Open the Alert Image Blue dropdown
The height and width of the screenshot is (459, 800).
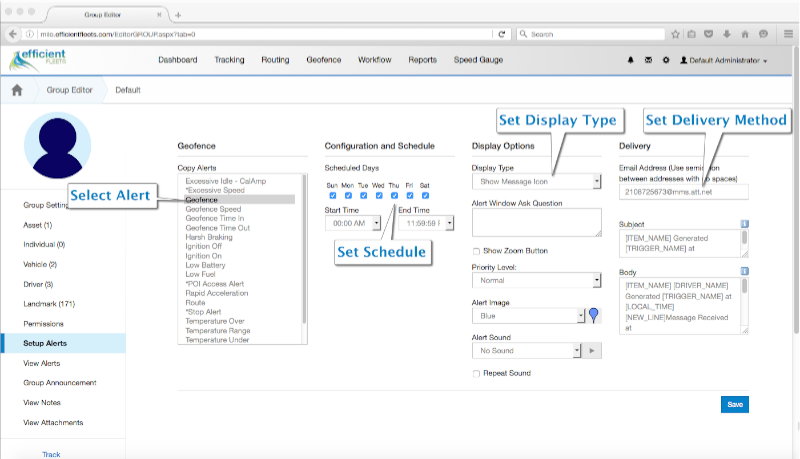coord(528,316)
